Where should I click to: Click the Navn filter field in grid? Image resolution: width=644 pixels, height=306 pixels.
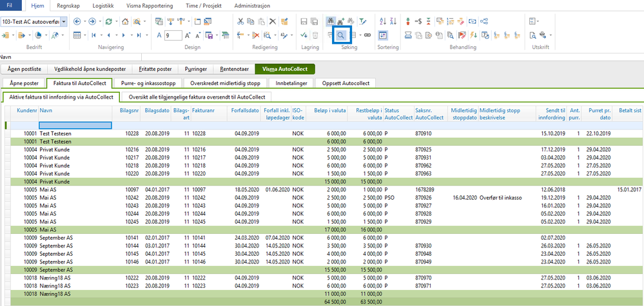tap(75, 125)
